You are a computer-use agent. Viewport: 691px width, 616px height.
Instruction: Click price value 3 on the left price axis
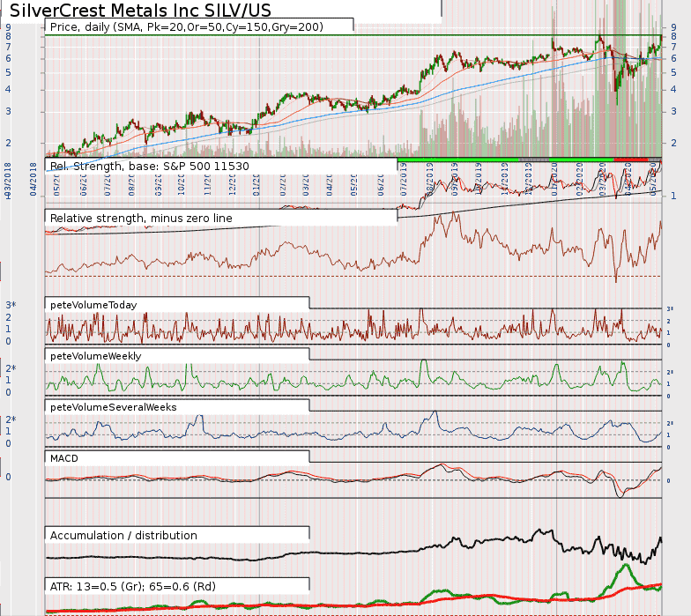9,111
